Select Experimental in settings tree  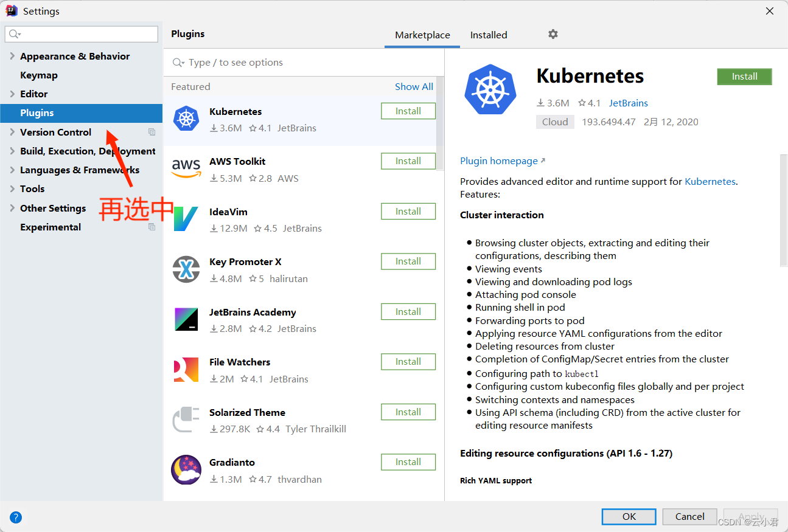click(x=51, y=227)
